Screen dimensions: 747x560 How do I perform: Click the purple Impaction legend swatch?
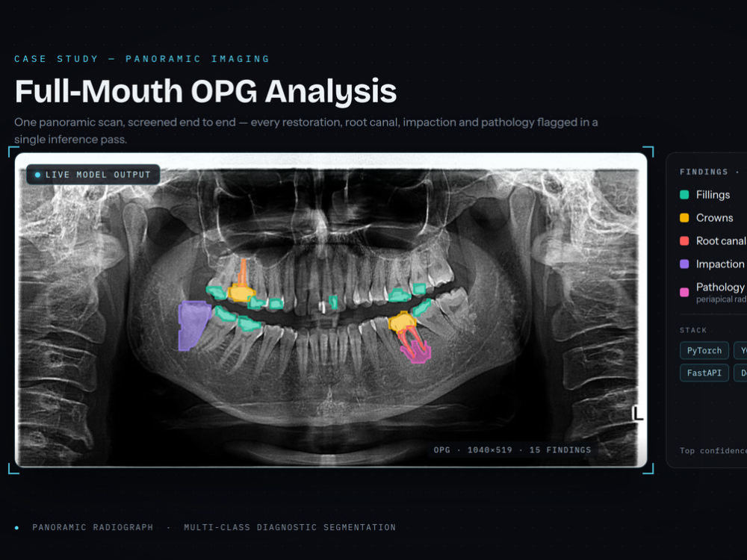(684, 264)
